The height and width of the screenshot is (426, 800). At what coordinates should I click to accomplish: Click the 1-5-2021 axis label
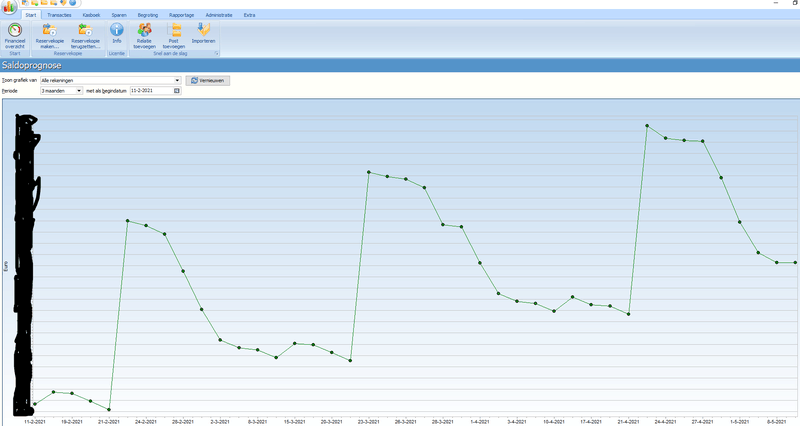(739, 422)
